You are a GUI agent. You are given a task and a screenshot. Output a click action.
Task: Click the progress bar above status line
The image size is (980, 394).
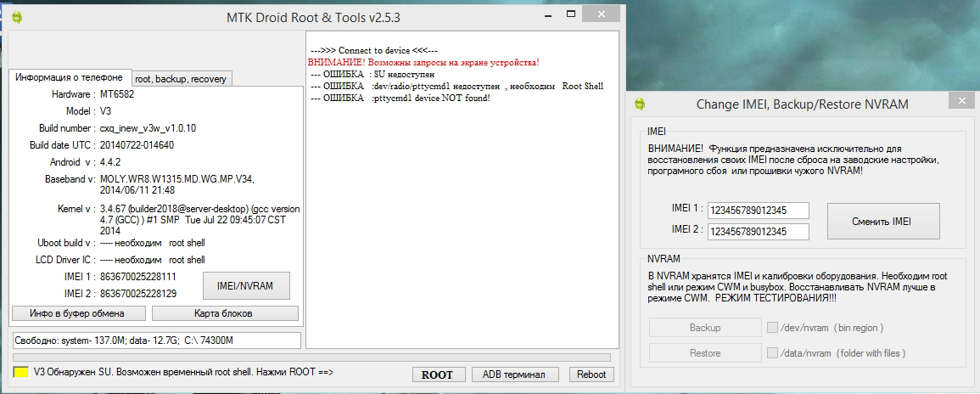click(x=311, y=357)
